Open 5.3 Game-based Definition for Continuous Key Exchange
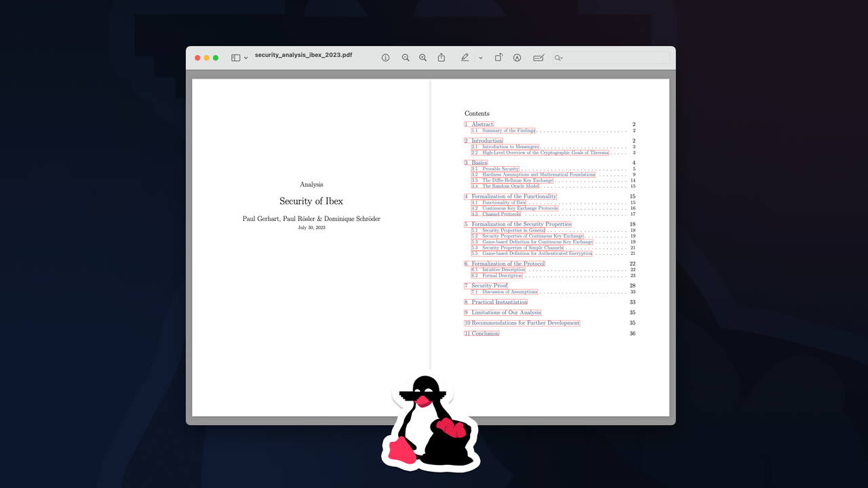This screenshot has width=868, height=488. (532, 242)
